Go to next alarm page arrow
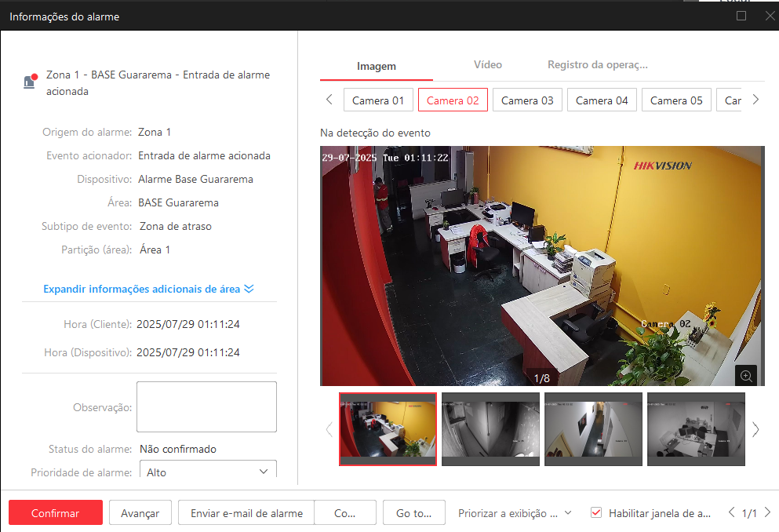 pos(767,512)
